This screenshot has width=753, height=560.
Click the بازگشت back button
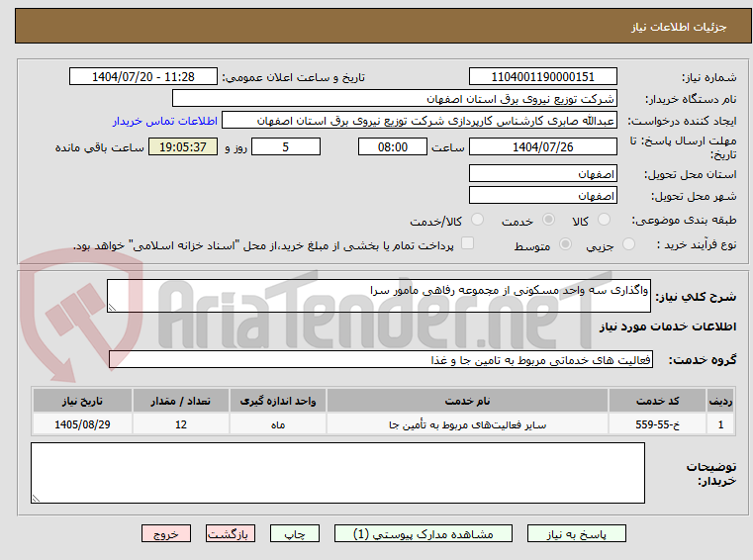[230, 533]
